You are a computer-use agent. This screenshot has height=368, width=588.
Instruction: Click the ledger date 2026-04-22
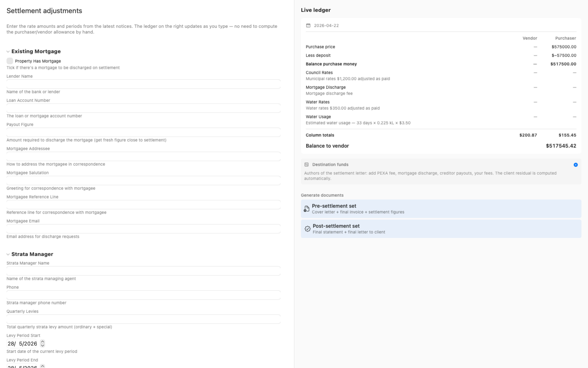pyautogui.click(x=326, y=26)
